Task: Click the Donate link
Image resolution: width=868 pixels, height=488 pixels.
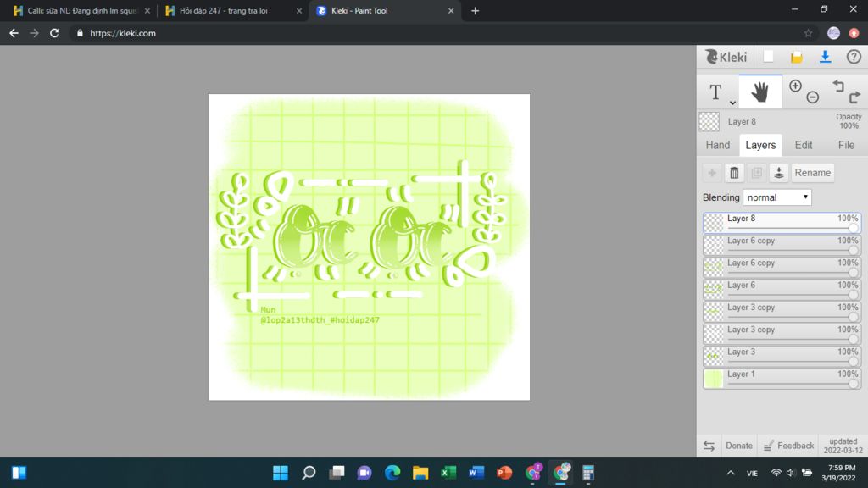Action: pos(739,446)
